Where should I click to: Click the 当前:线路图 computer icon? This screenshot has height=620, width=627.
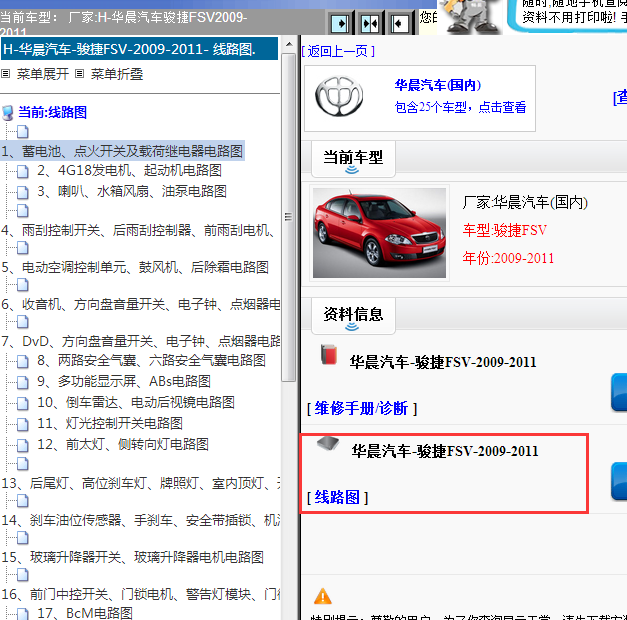tap(8, 113)
